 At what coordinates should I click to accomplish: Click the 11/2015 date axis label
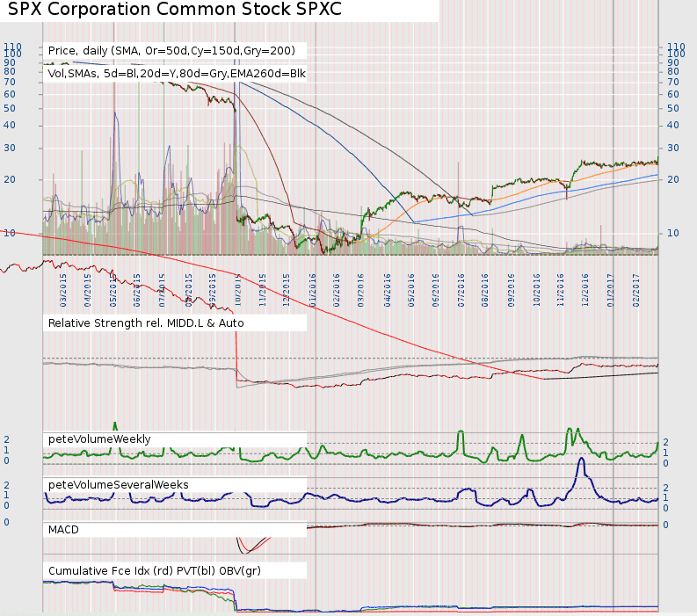[x=262, y=290]
